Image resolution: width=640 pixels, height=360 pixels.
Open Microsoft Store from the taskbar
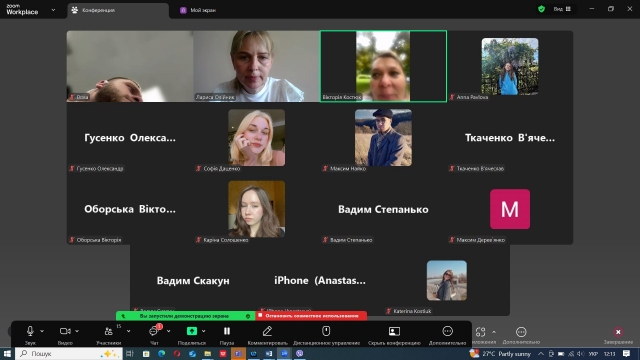pos(146,353)
